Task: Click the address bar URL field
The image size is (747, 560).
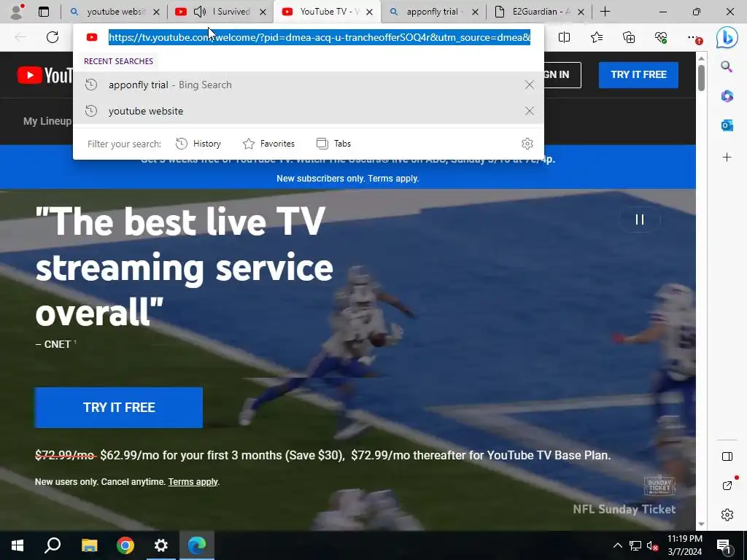Action: [320, 37]
